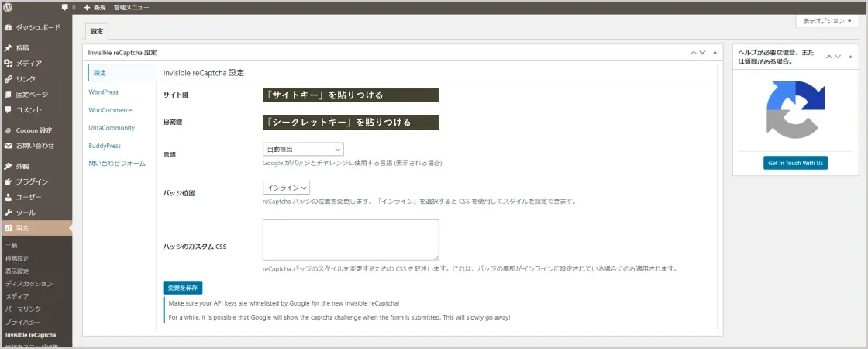Click the サイト鍵 input field
This screenshot has width=868, height=349.
pyautogui.click(x=351, y=95)
